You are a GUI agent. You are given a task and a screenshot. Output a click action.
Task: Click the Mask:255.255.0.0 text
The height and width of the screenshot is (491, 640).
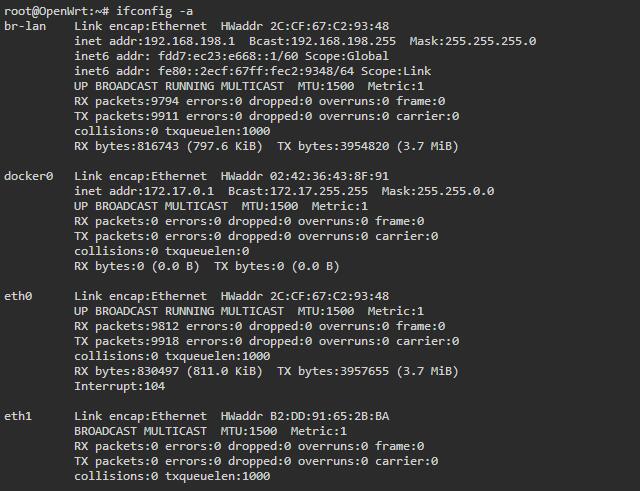click(x=438, y=191)
